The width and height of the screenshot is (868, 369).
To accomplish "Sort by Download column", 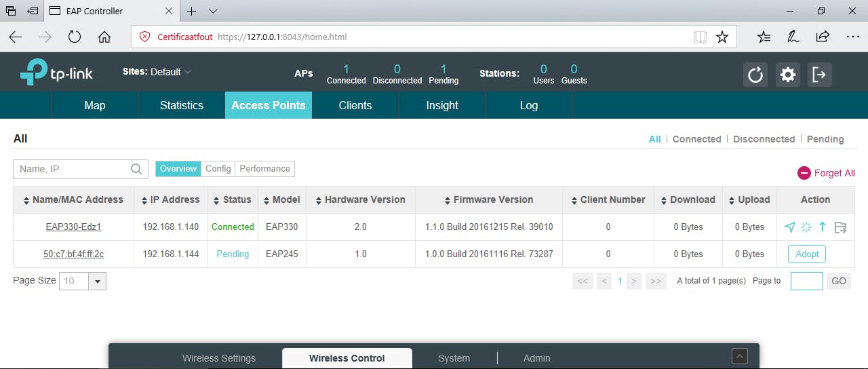I will point(688,200).
